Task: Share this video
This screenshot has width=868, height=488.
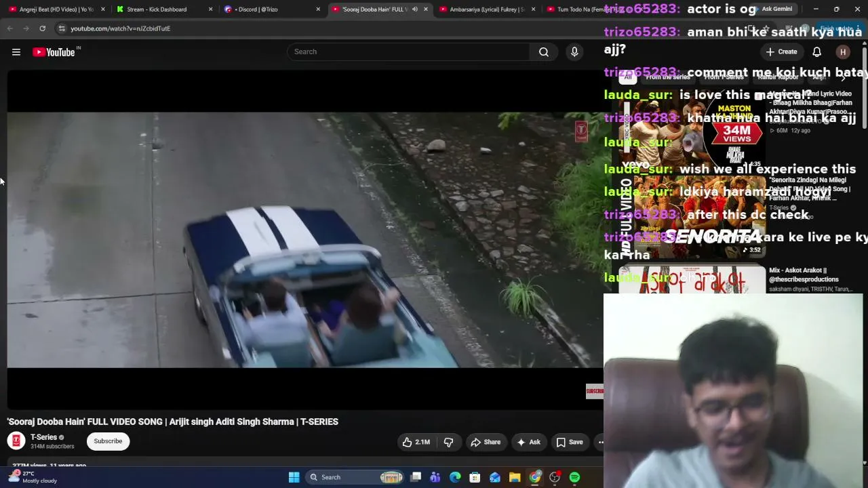Action: (486, 443)
